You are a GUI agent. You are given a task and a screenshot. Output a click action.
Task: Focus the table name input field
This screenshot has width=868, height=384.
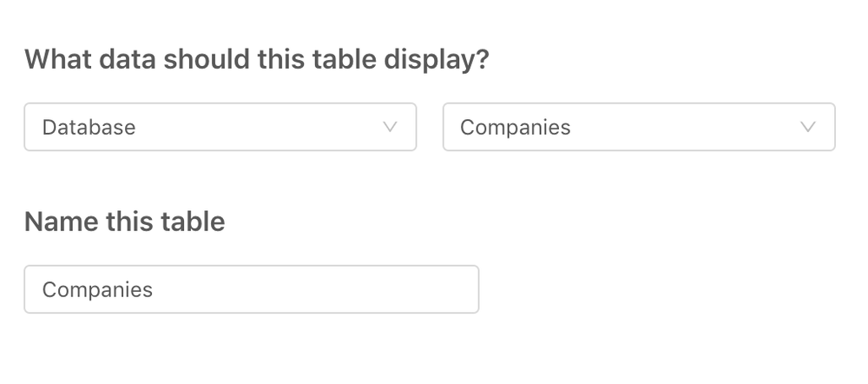251,289
